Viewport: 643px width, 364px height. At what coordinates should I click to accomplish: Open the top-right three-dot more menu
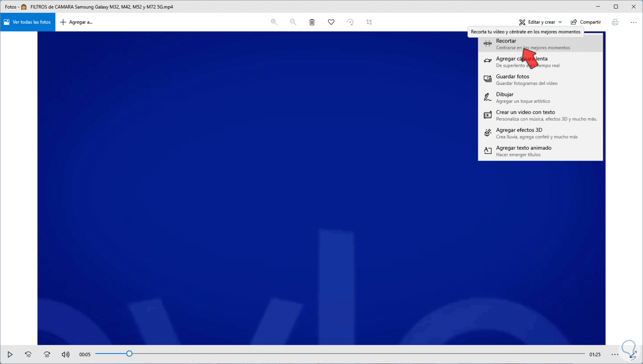pyautogui.click(x=634, y=22)
